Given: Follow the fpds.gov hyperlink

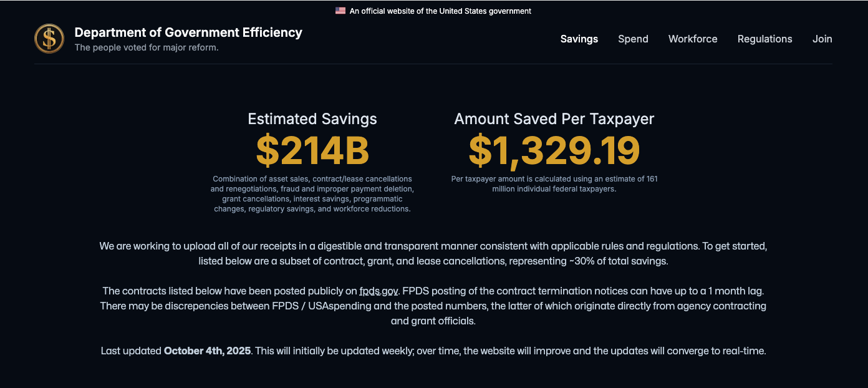Looking at the screenshot, I should pos(379,291).
